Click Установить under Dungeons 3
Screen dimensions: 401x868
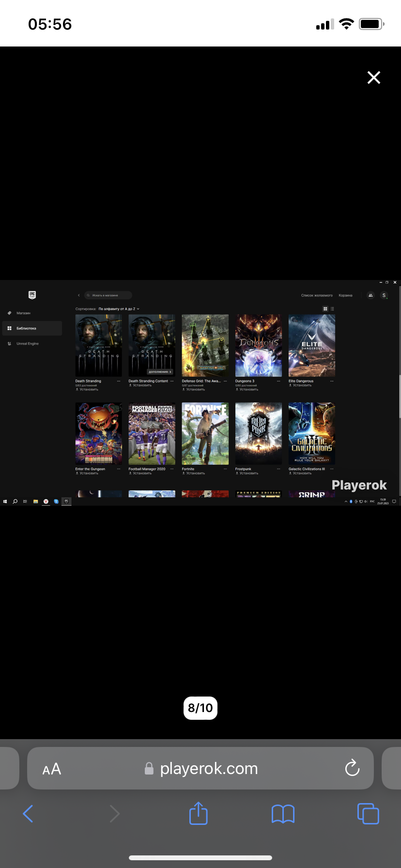[247, 389]
